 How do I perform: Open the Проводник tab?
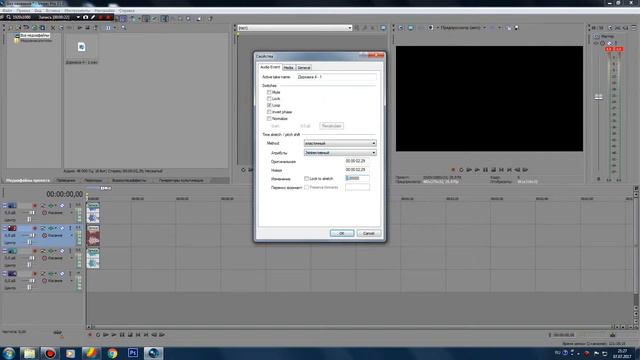pyautogui.click(x=66, y=180)
